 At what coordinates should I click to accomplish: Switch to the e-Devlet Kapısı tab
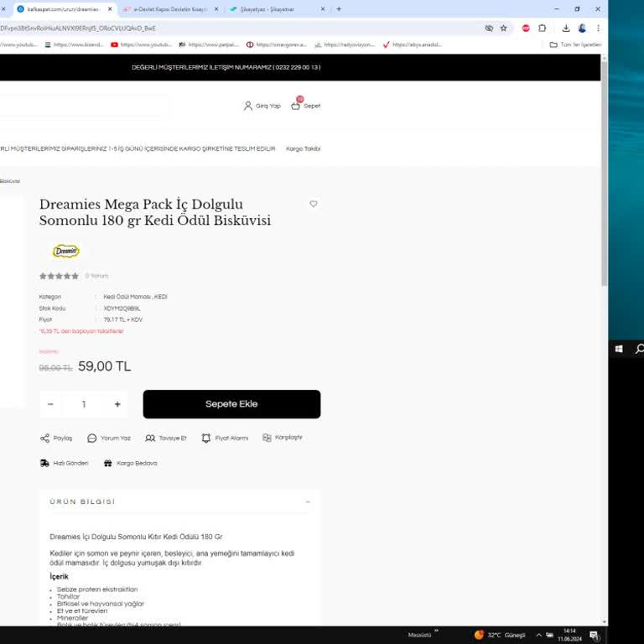[x=170, y=9]
